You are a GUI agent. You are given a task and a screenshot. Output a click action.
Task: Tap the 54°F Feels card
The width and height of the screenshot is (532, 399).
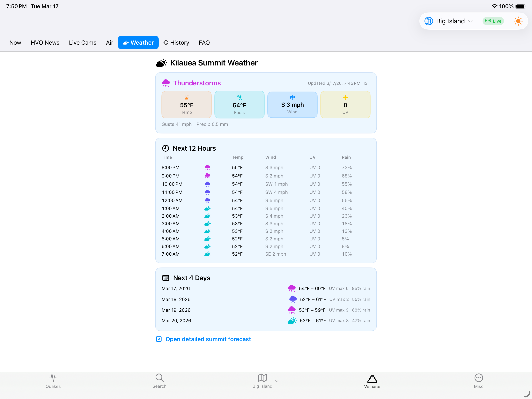[239, 105]
